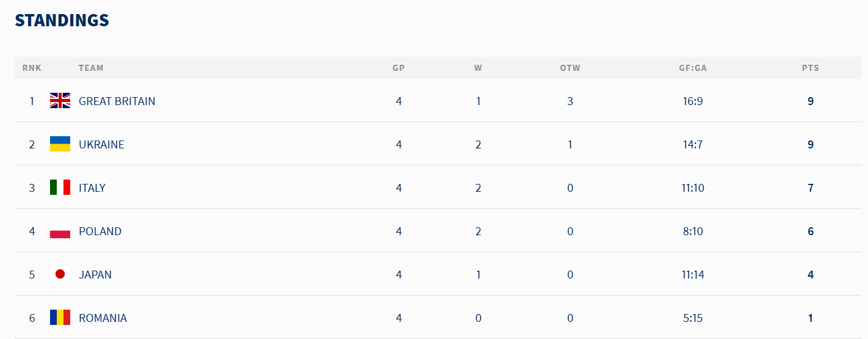Sort by the GP column header
Screen dimensions: 868x339
[x=399, y=68]
